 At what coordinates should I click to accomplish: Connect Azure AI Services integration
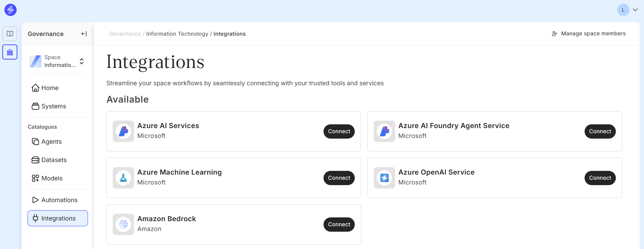click(x=339, y=131)
